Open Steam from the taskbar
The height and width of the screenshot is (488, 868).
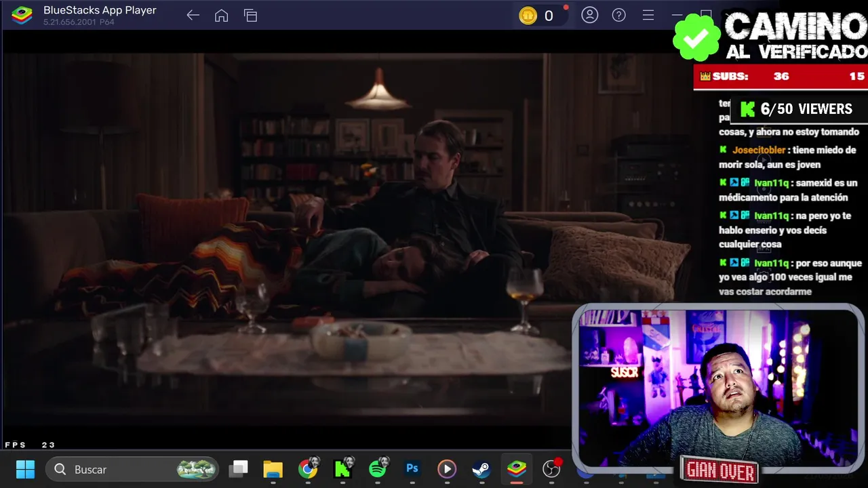coord(481,469)
